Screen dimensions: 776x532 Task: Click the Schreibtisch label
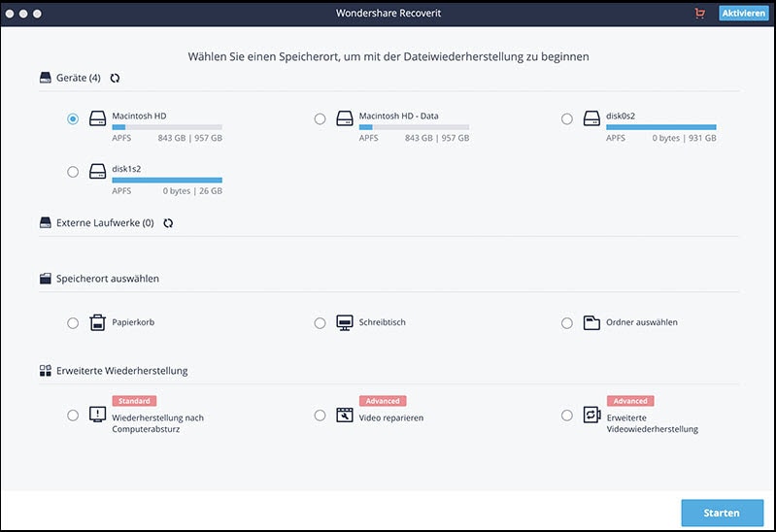pyautogui.click(x=382, y=322)
